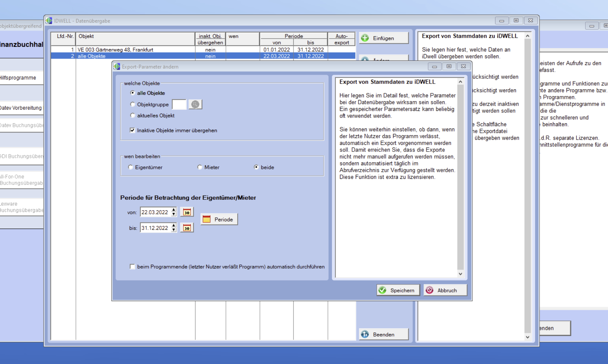Viewport: 608px width, 364px height.
Task: Select the aktuelles Objekt radio button
Action: (x=132, y=115)
